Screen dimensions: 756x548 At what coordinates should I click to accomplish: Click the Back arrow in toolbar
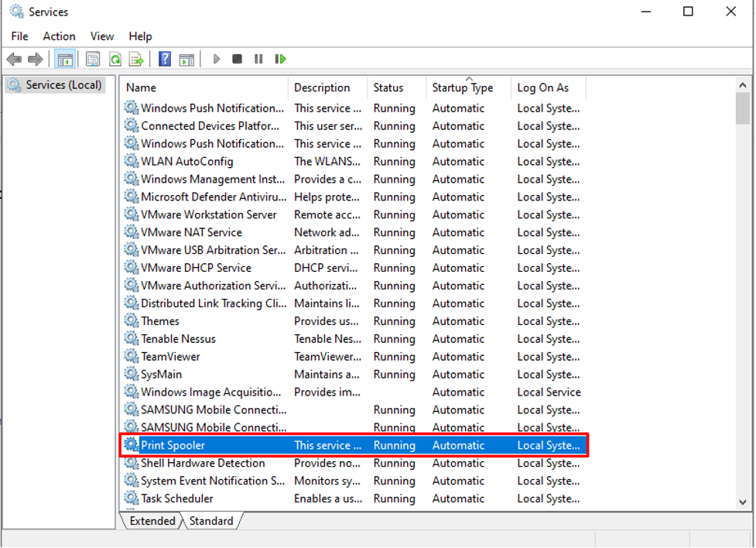[14, 60]
